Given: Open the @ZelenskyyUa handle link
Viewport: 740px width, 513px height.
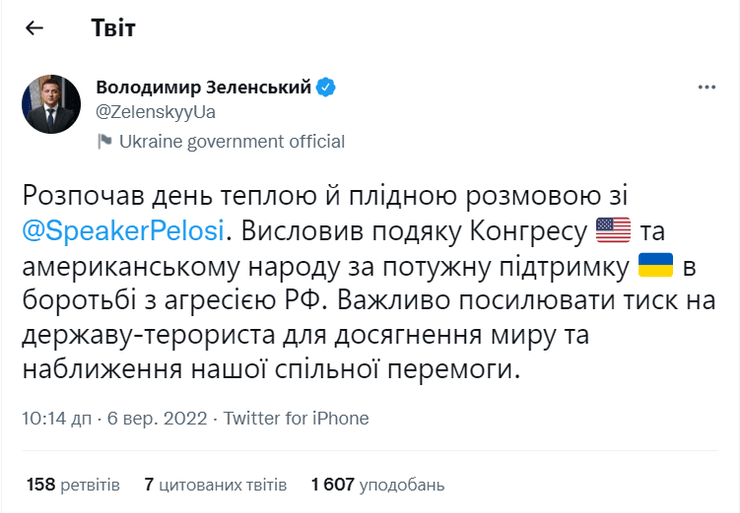Looking at the screenshot, I should (x=155, y=111).
